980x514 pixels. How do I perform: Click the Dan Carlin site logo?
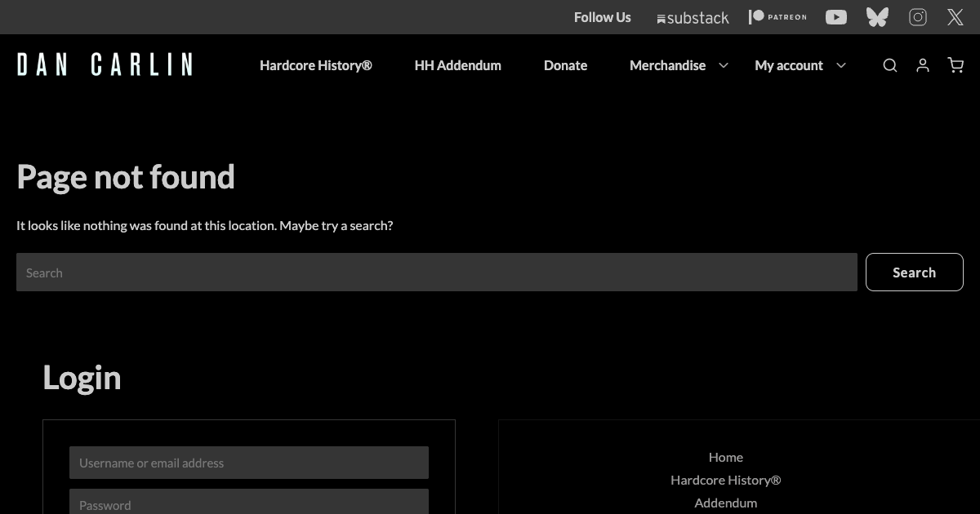click(x=105, y=64)
